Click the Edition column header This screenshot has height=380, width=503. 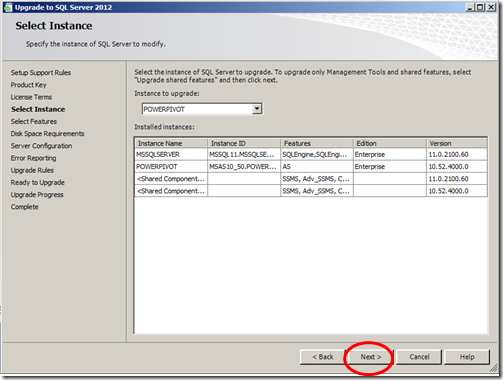pos(390,143)
